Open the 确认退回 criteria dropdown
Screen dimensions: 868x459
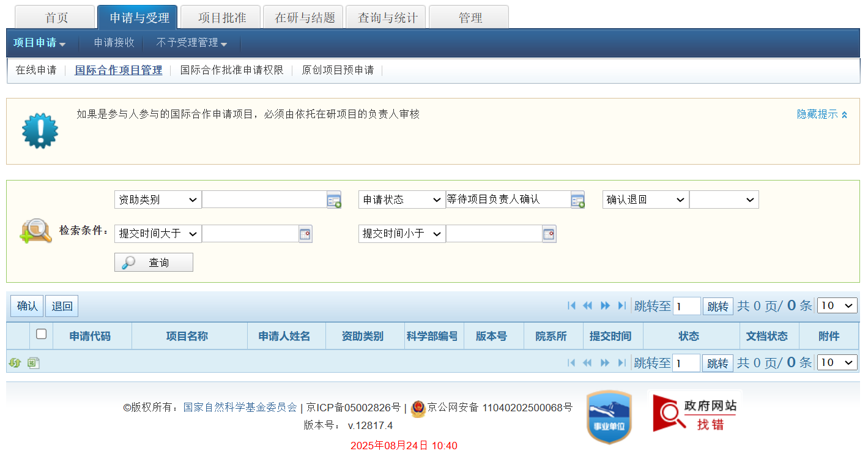tap(646, 200)
